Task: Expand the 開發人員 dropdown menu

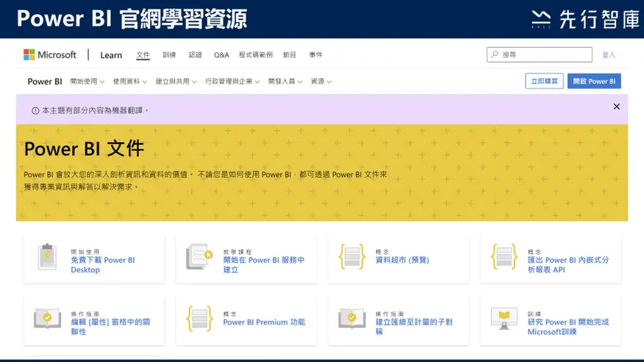Action: (x=285, y=82)
